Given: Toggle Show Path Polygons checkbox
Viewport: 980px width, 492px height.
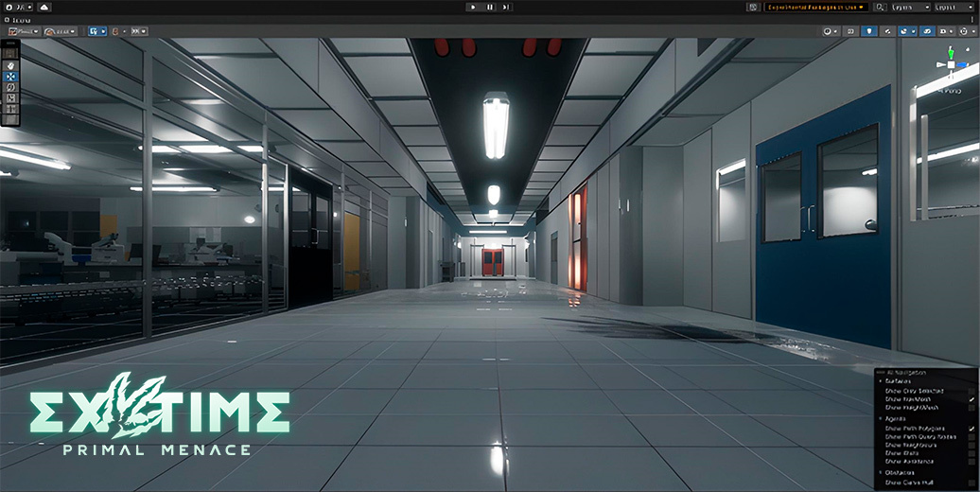Looking at the screenshot, I should 971,429.
